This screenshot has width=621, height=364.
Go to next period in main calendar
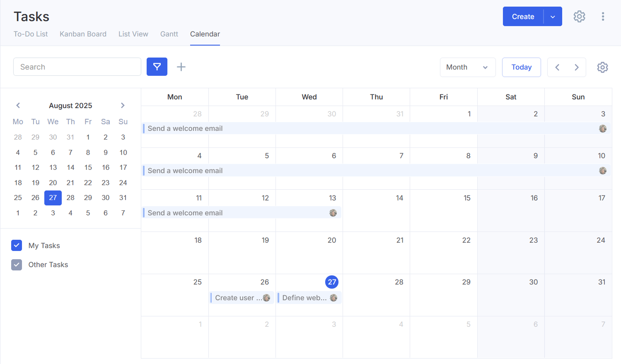pyautogui.click(x=576, y=67)
